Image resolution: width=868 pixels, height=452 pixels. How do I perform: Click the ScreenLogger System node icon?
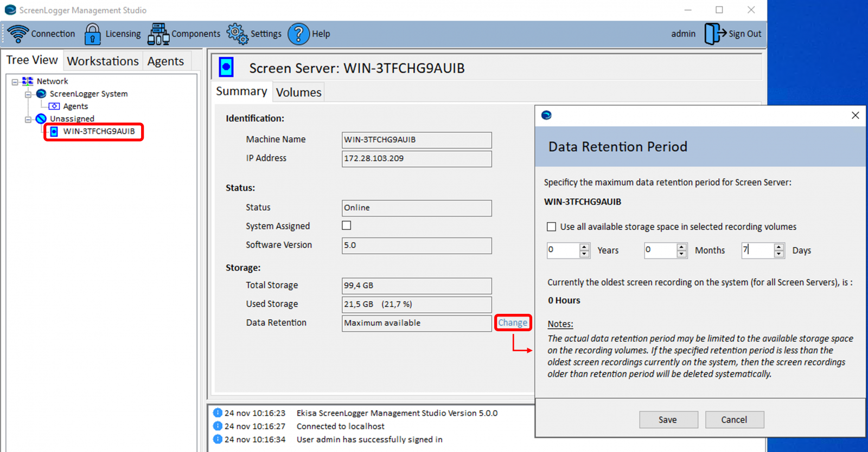[x=41, y=94]
